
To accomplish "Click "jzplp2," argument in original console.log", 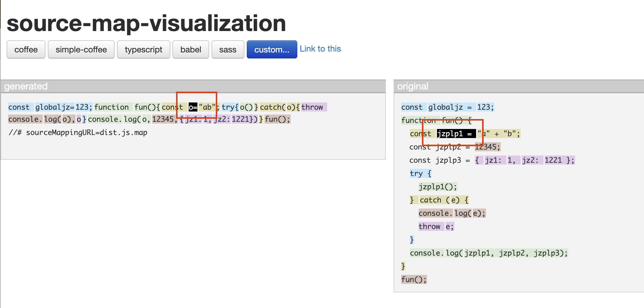I will tap(514, 253).
